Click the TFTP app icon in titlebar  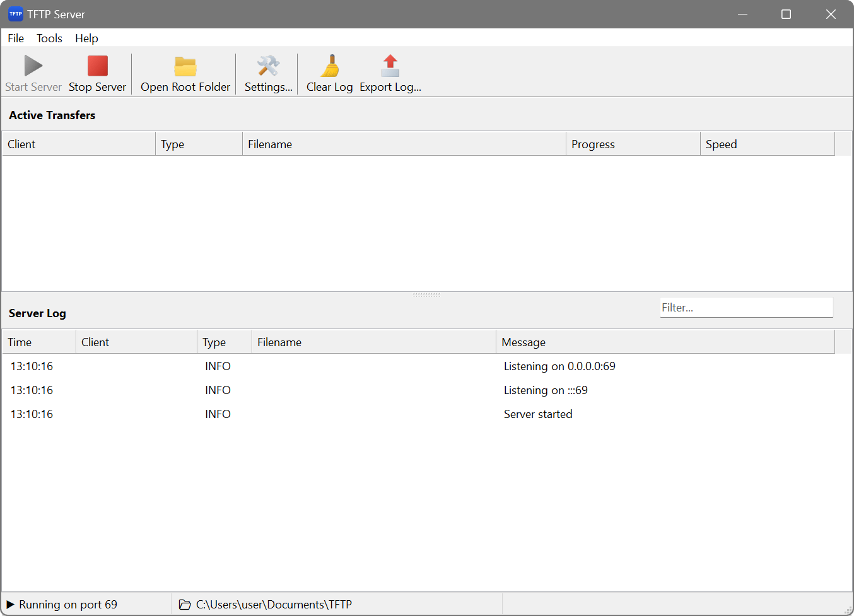[15, 13]
